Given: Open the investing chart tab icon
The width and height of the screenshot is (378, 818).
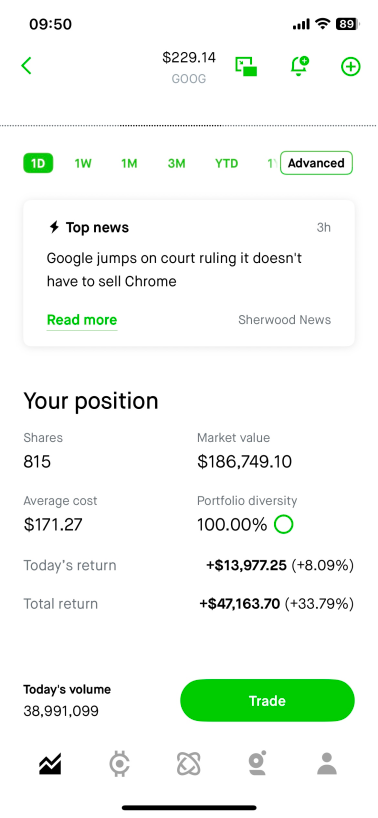Looking at the screenshot, I should click(50, 764).
